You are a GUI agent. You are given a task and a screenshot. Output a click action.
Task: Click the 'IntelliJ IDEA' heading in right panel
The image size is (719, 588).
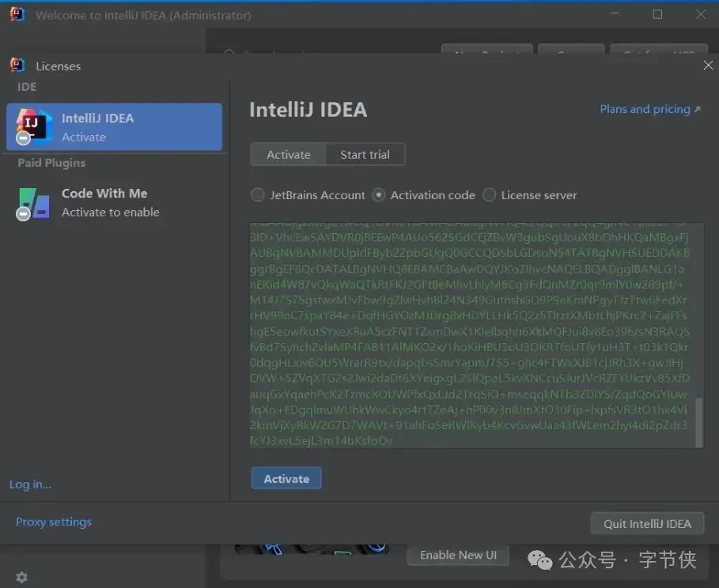click(308, 110)
